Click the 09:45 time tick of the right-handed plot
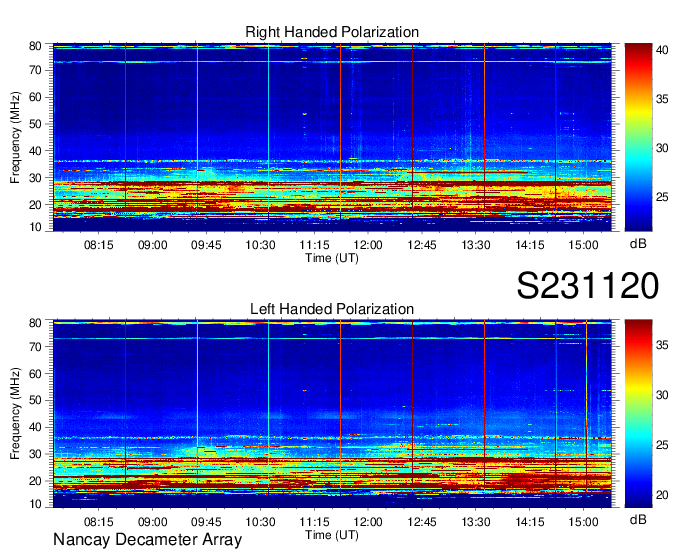680x552 pixels. click(206, 245)
